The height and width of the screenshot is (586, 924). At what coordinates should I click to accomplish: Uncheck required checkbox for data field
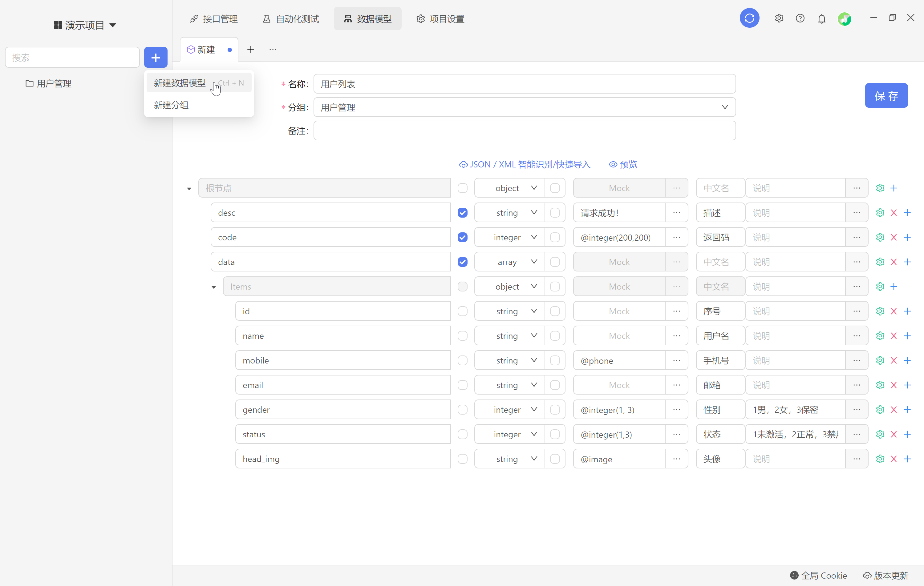pos(462,262)
